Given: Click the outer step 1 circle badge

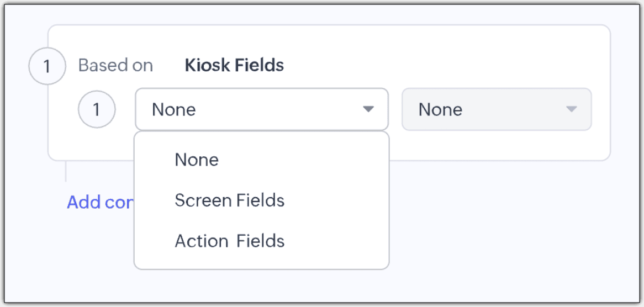Looking at the screenshot, I should pos(47,67).
